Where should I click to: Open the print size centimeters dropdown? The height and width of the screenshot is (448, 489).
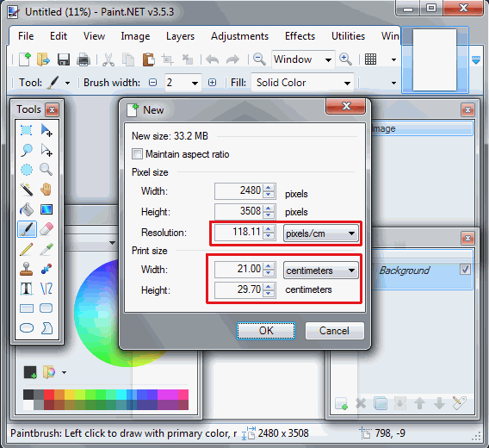pos(321,271)
